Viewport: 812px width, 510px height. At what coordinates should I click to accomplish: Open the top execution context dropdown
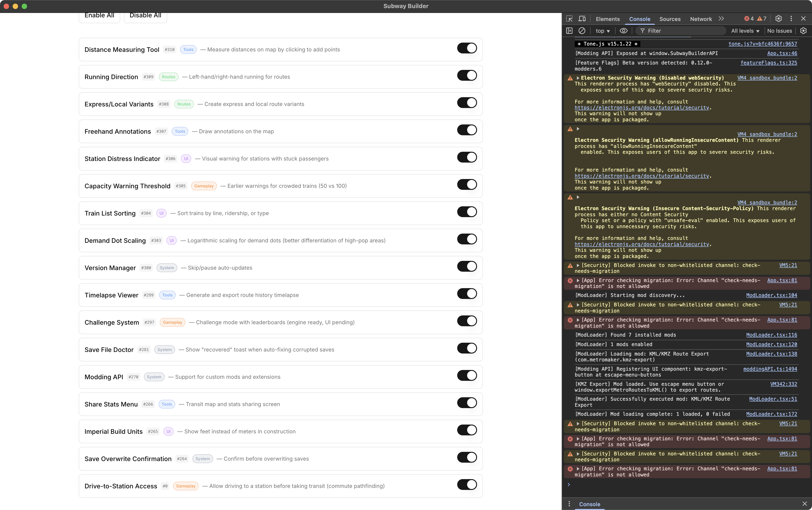(602, 31)
